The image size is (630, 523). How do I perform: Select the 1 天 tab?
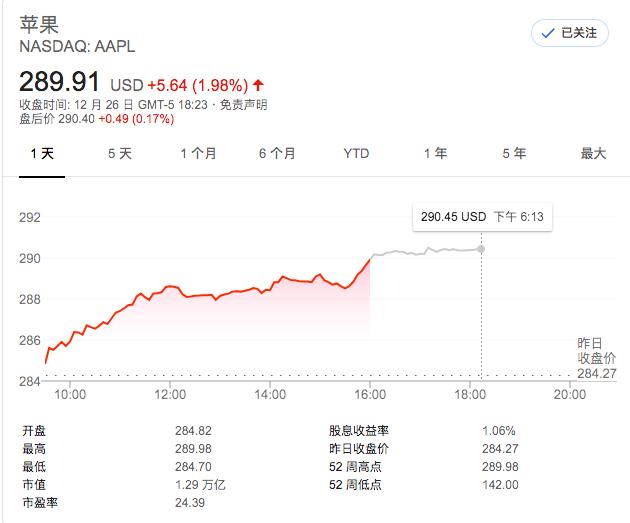pyautogui.click(x=43, y=153)
